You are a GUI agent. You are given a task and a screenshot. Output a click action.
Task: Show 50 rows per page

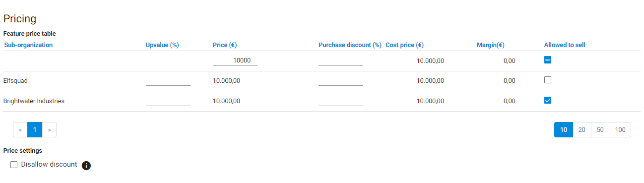click(x=600, y=130)
